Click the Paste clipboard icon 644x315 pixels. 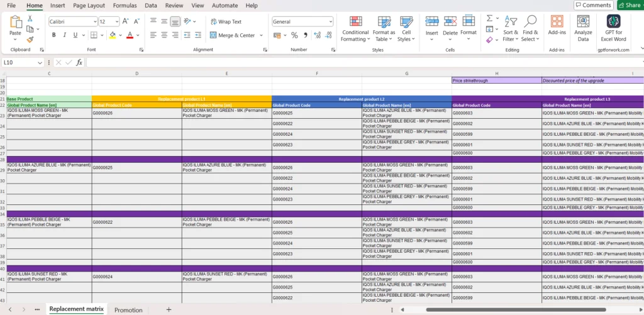click(x=16, y=22)
